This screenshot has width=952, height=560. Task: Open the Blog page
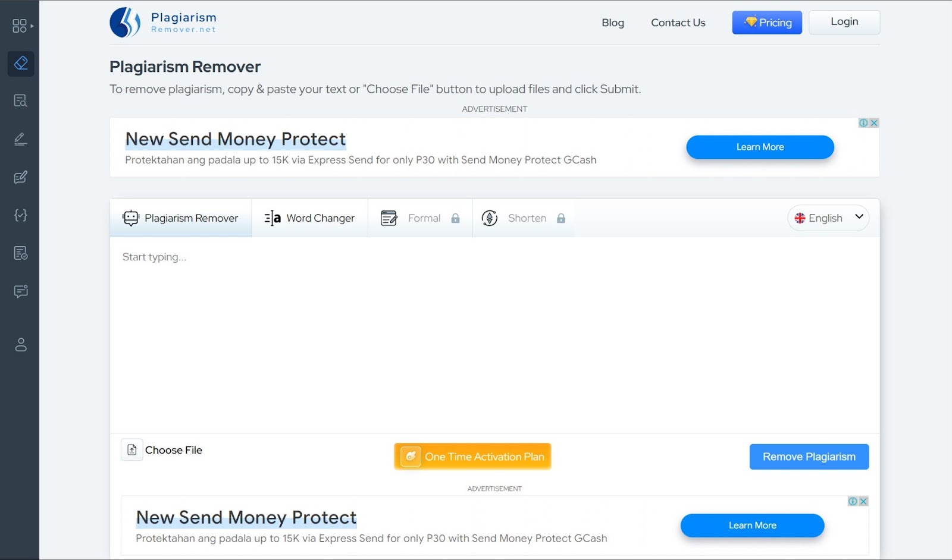point(613,23)
